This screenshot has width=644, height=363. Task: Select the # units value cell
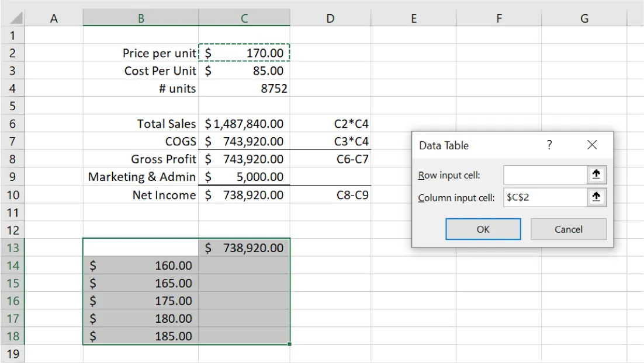pos(244,88)
